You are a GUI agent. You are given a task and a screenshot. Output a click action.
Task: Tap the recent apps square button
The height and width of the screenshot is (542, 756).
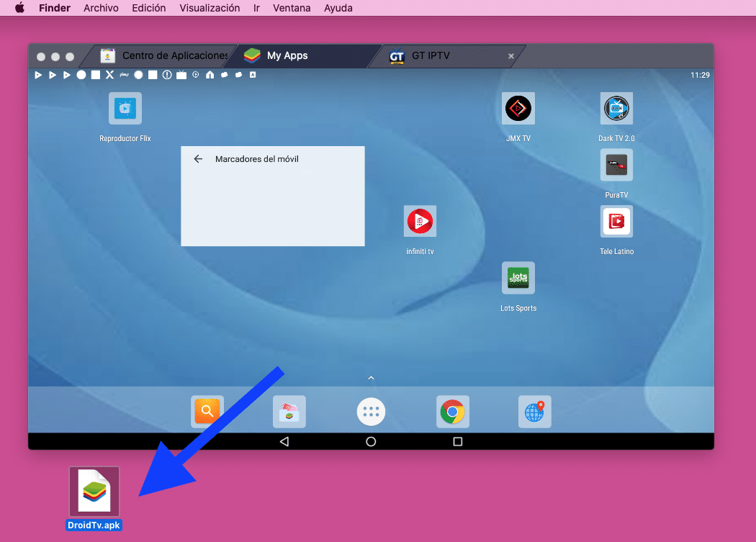456,441
